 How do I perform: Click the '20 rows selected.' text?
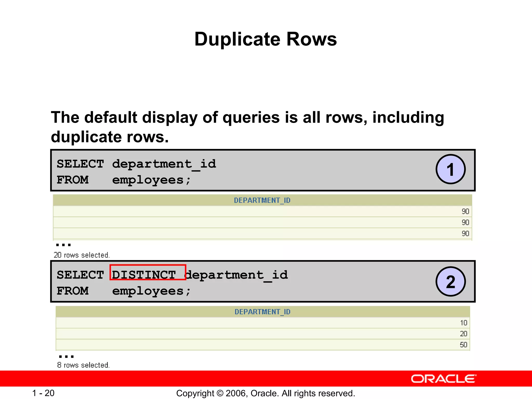[x=82, y=255]
